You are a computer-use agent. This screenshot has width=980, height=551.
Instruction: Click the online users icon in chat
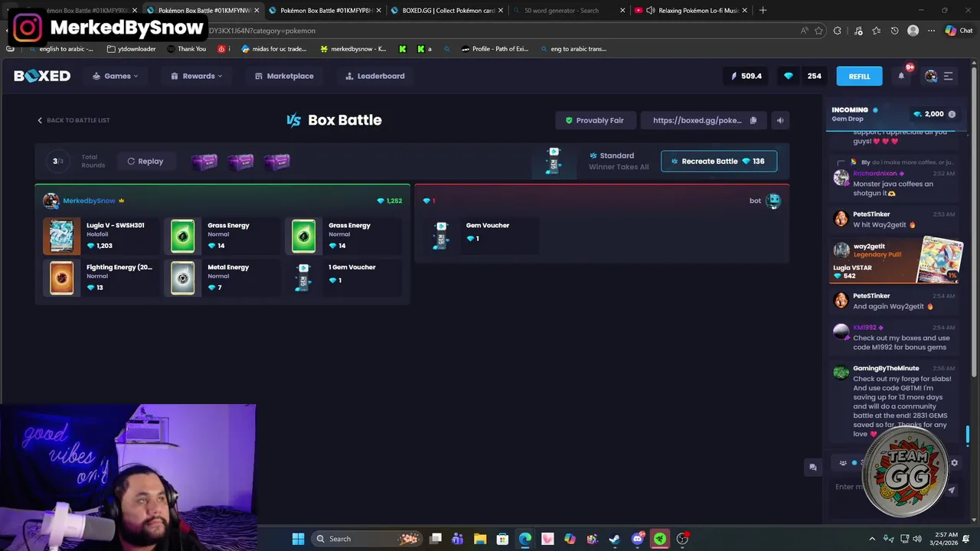pyautogui.click(x=843, y=463)
